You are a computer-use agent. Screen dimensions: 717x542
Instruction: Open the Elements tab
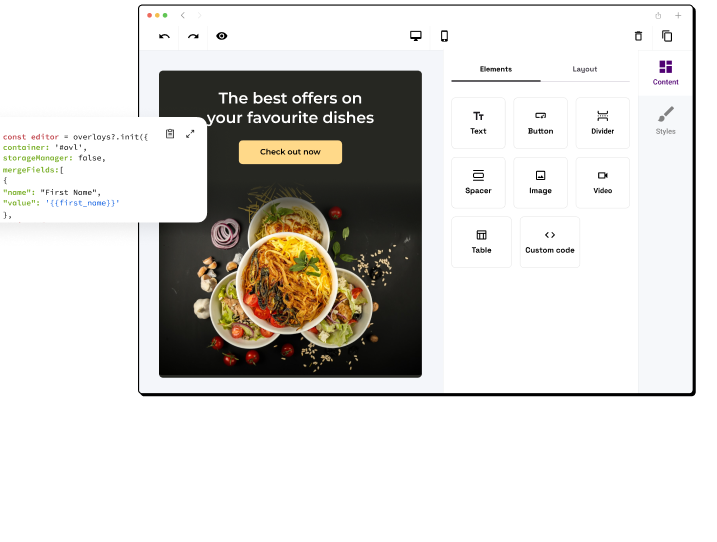[496, 70]
